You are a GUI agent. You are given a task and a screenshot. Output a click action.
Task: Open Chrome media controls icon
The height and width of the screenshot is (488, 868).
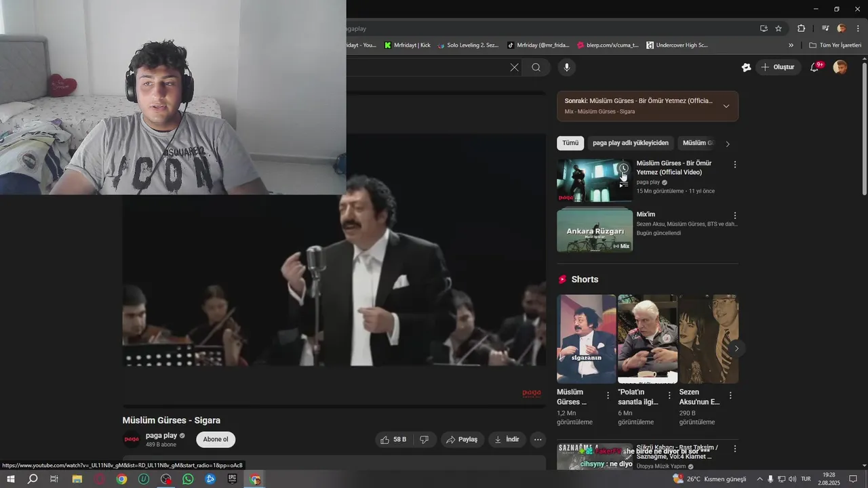[825, 28]
